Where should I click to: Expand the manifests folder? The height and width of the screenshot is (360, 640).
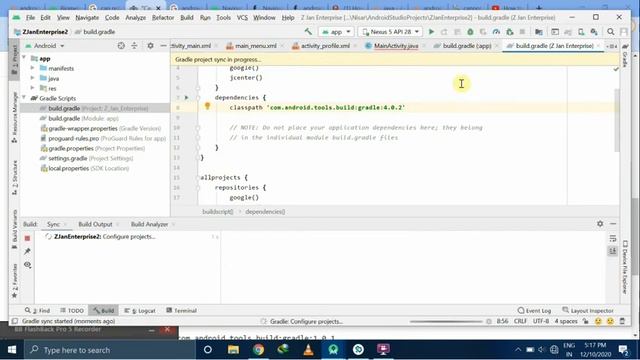(x=33, y=68)
